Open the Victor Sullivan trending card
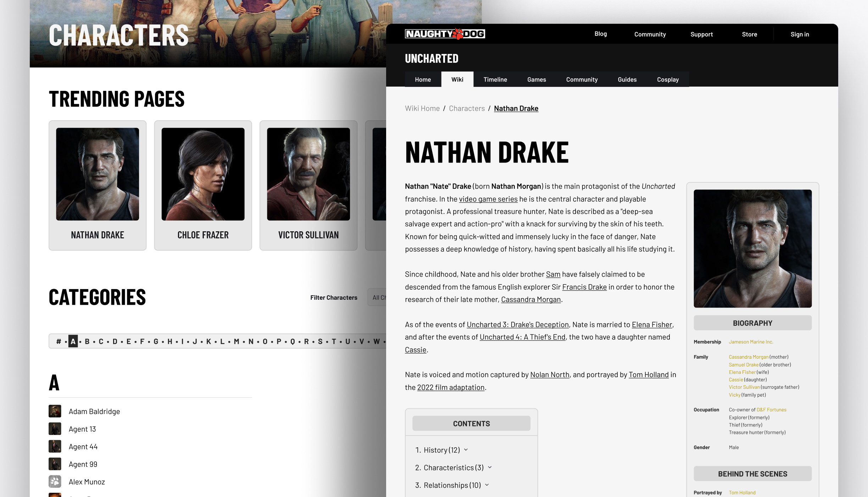The width and height of the screenshot is (868, 497). pos(308,186)
